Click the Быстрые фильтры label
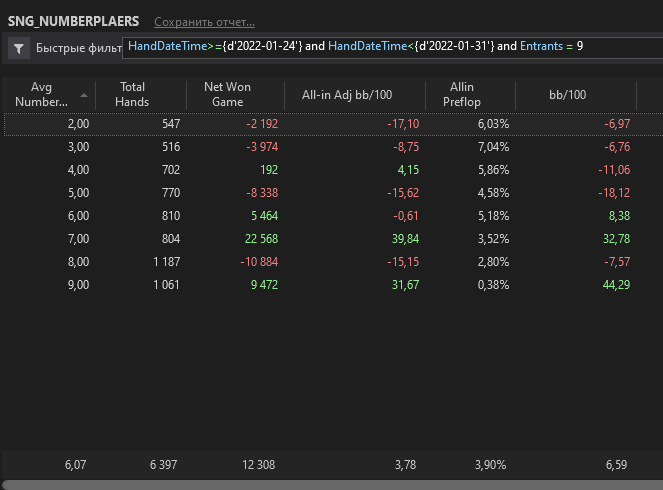This screenshot has height=490, width=663. 79,48
